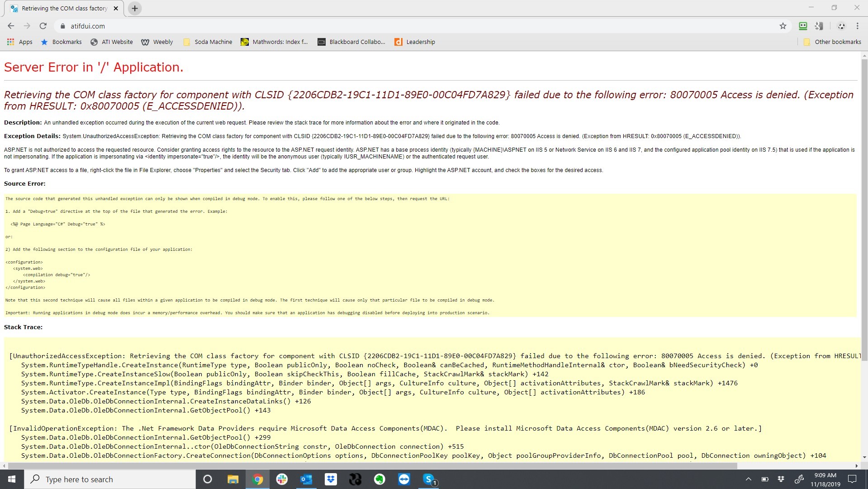
Task: Open Skype from the taskbar
Action: click(429, 479)
